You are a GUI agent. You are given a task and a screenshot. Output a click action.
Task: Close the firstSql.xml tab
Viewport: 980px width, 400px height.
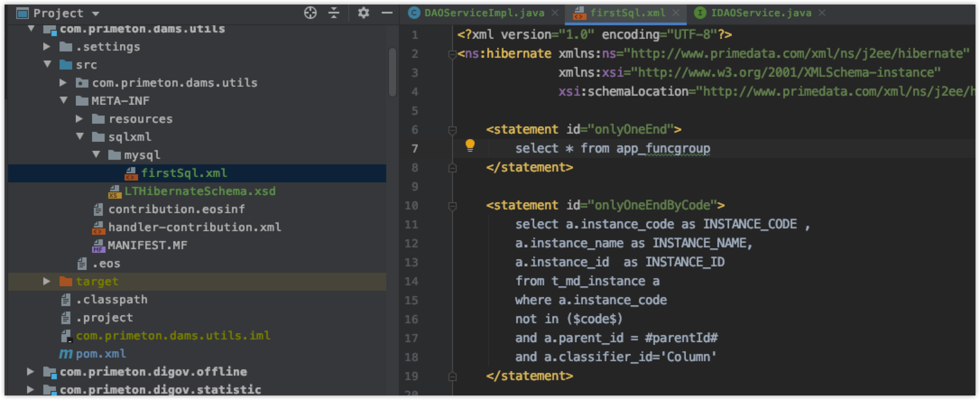tap(676, 13)
